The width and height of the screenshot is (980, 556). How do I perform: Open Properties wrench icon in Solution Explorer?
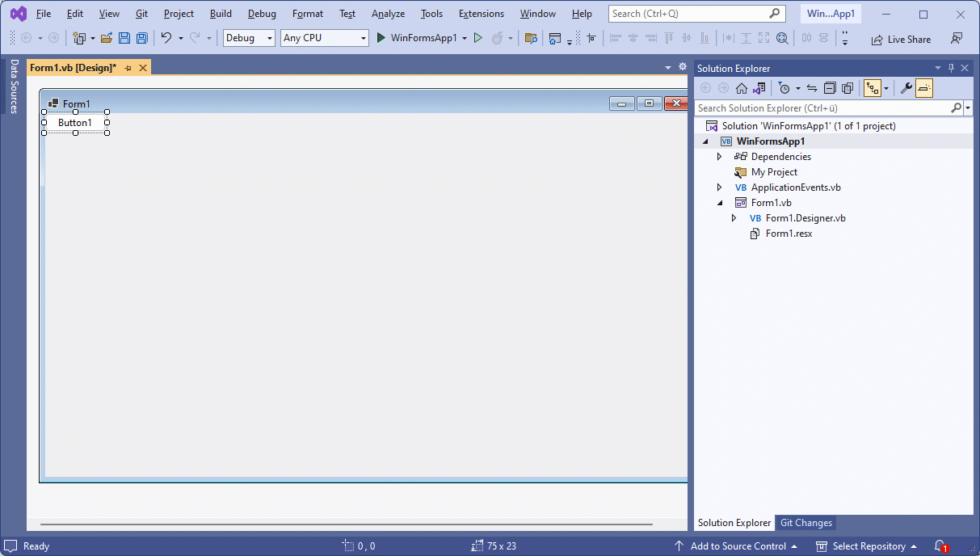(x=906, y=88)
